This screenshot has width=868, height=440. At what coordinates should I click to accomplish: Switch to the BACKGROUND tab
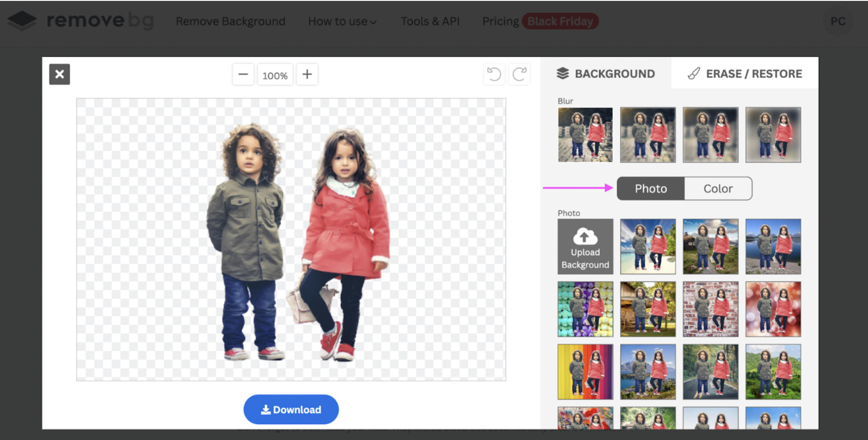[x=606, y=74]
